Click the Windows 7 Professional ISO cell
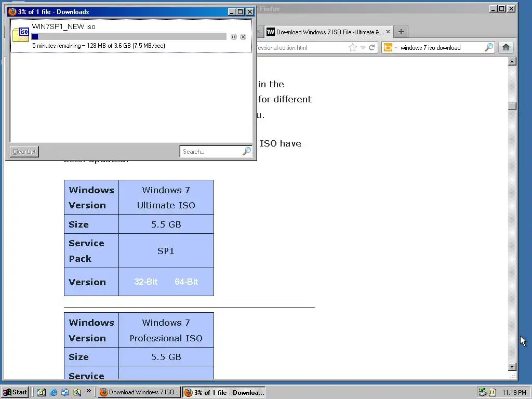532x399 pixels. point(166,330)
